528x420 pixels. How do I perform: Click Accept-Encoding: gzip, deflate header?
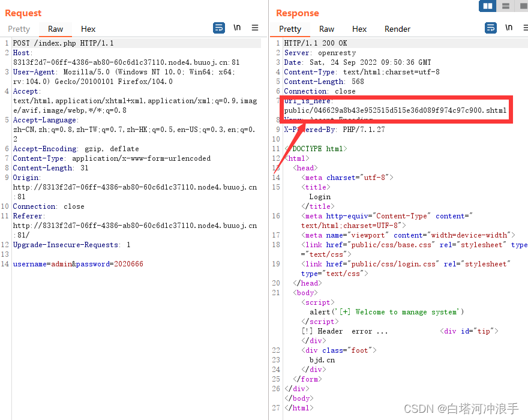click(x=76, y=149)
